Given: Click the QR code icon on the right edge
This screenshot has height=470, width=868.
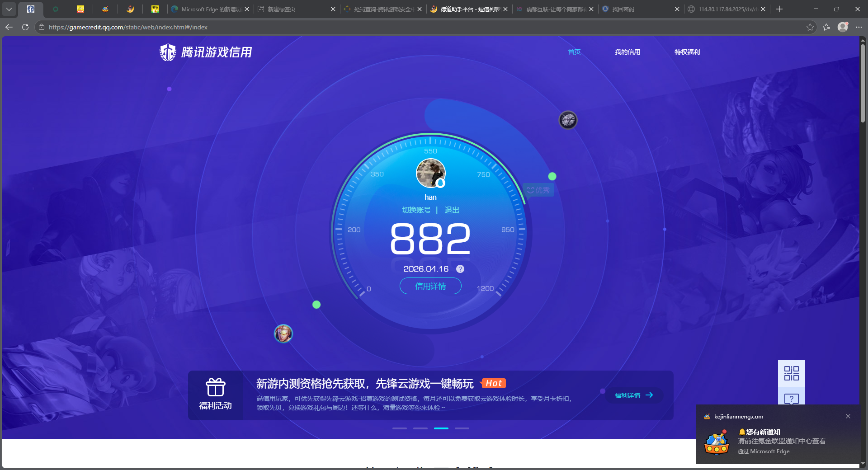Looking at the screenshot, I should (791, 374).
